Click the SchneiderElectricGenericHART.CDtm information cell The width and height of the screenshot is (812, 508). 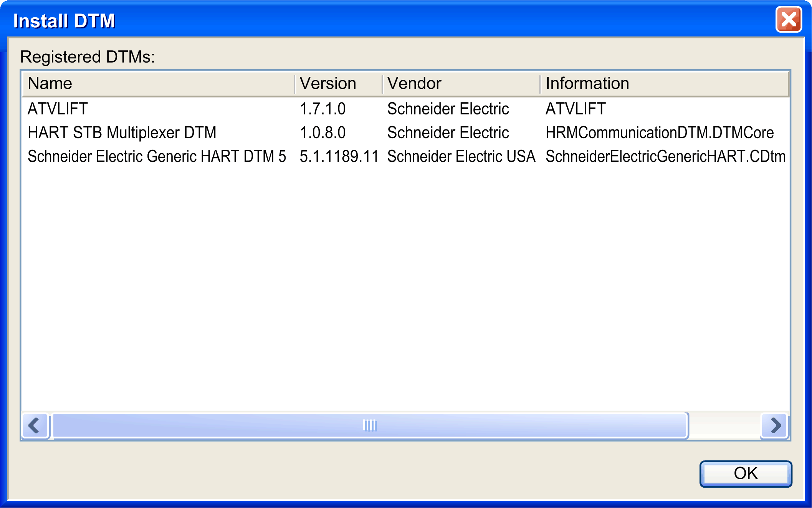665,157
